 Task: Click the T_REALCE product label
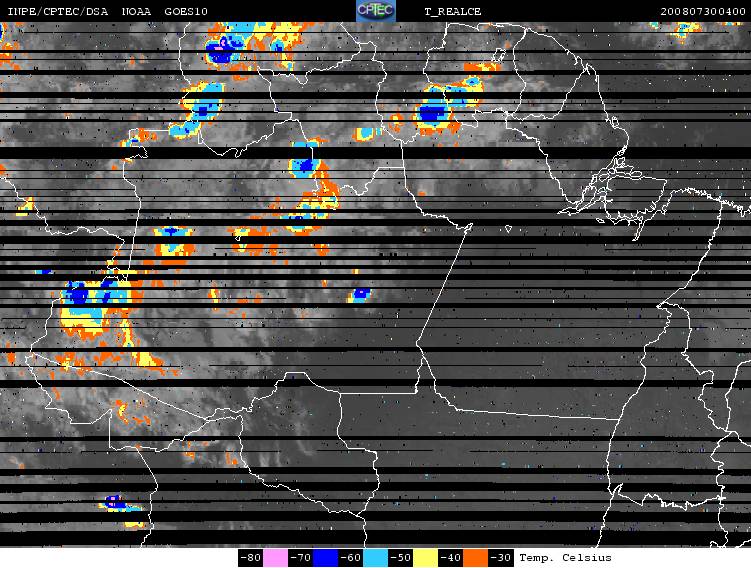tap(453, 11)
